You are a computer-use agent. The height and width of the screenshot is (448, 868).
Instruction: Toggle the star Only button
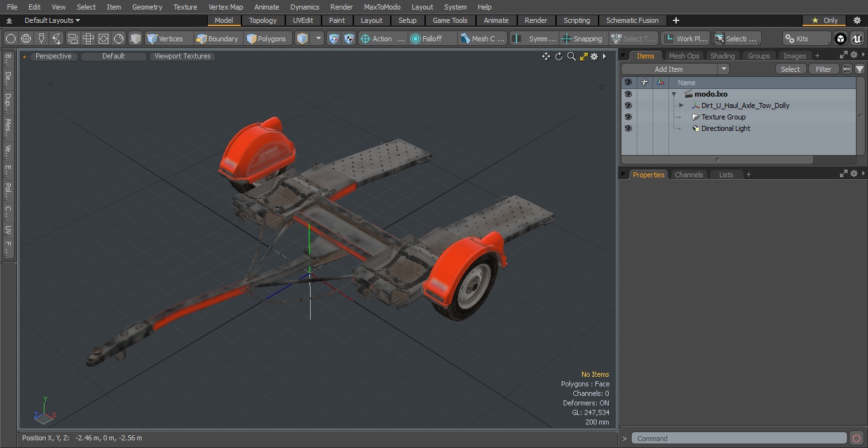[x=824, y=20]
